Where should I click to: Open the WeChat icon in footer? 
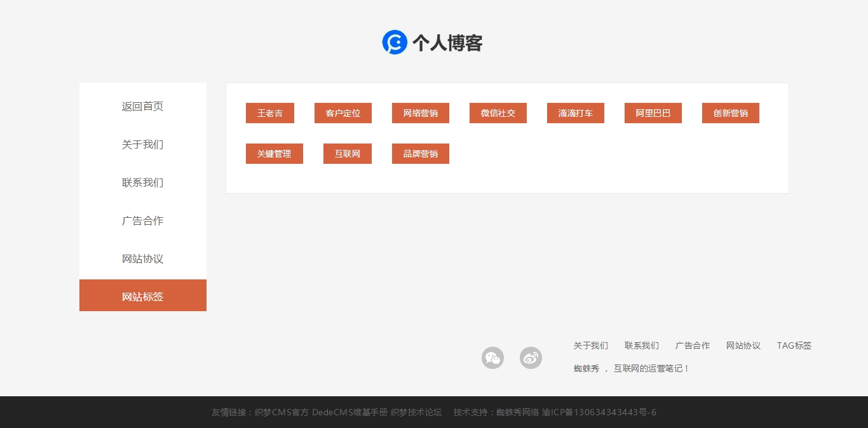(x=492, y=358)
